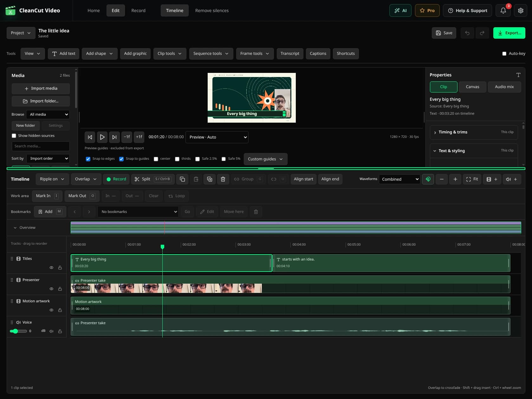Check Show hidden sources
Viewport: 532px width, 399px height.
[x=14, y=136]
